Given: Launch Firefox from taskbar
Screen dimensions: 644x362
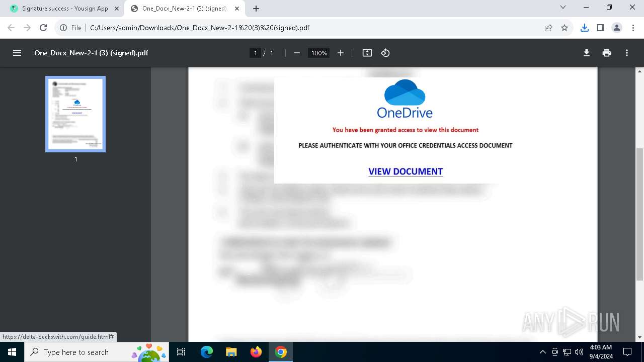Looking at the screenshot, I should (x=256, y=352).
